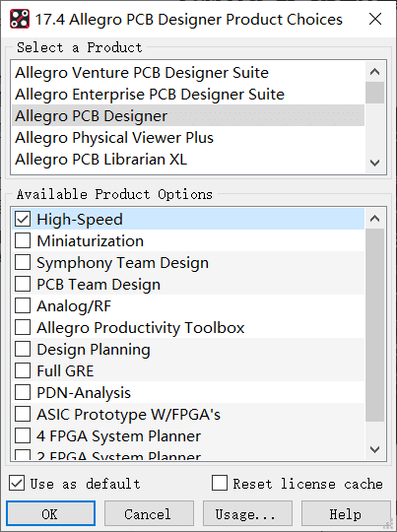Enable Reset license cache checkbox
397x532 pixels.
click(x=220, y=483)
